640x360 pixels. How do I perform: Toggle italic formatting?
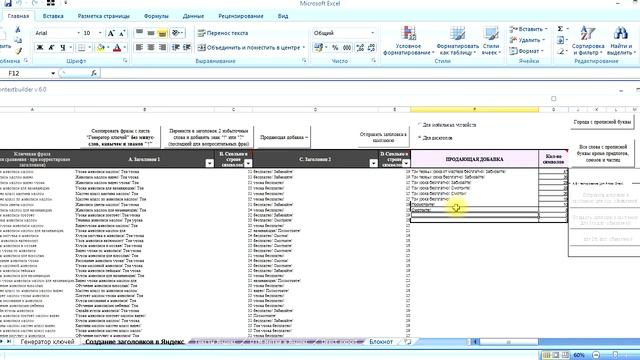[51, 48]
